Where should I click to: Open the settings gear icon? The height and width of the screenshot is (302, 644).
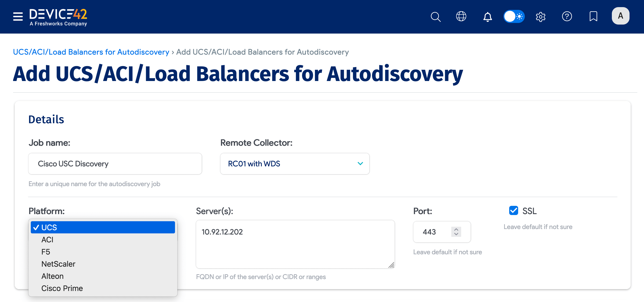540,17
